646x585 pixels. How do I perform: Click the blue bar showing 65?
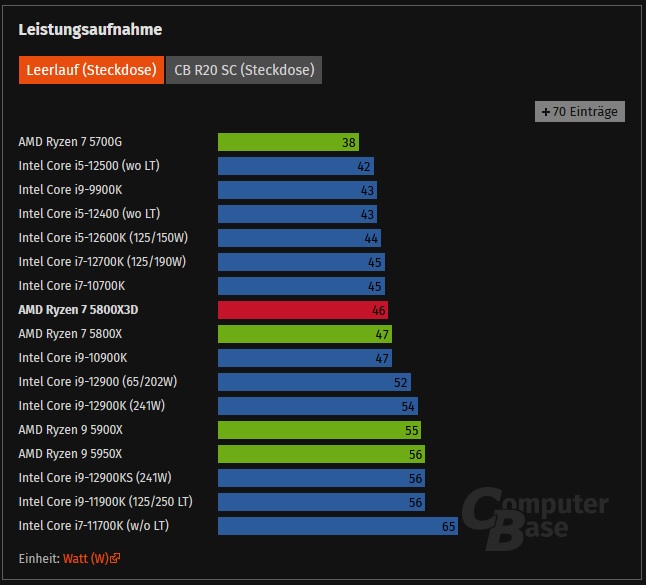coord(338,526)
